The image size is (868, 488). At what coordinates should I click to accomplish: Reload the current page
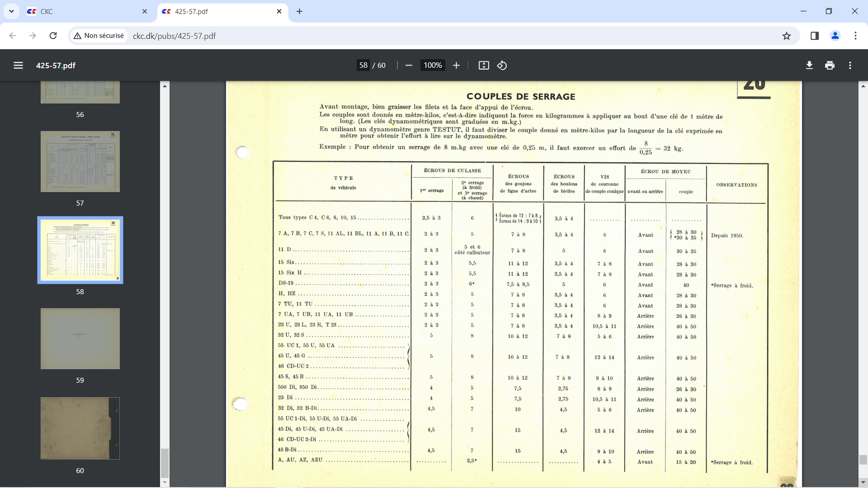click(x=53, y=36)
